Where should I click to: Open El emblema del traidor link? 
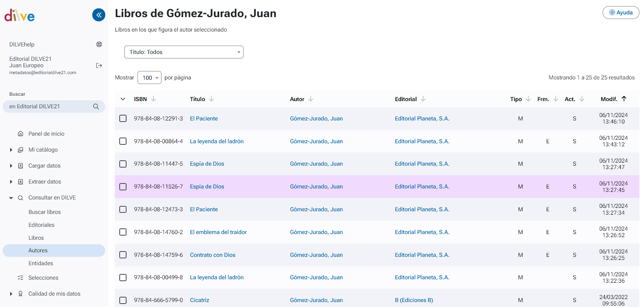pyautogui.click(x=218, y=232)
